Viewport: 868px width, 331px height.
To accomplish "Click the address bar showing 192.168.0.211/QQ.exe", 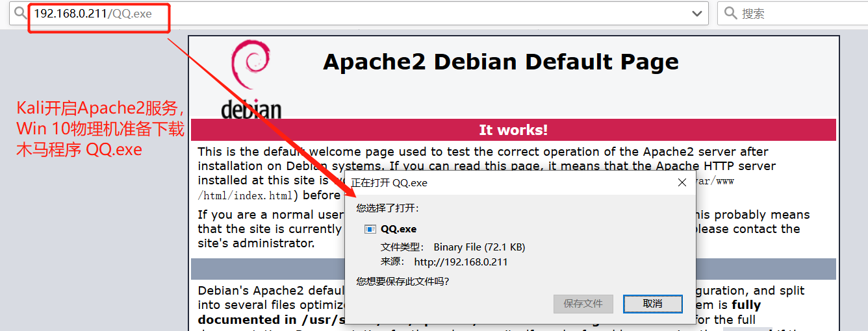I will (357, 13).
